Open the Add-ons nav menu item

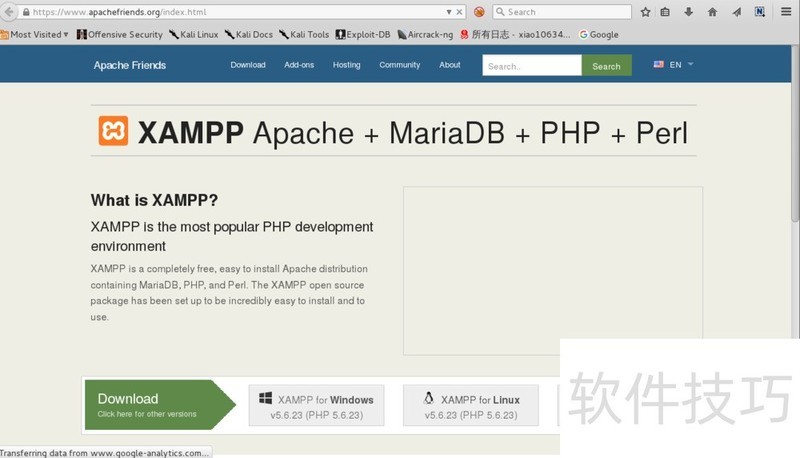point(299,65)
